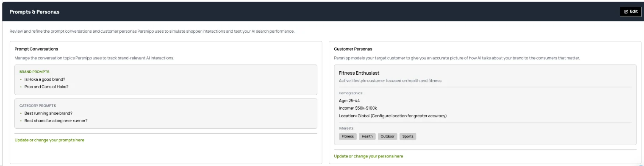The width and height of the screenshot is (644, 166).
Task: Click the 'Prompts & Personas' page title
Action: pyautogui.click(x=35, y=12)
